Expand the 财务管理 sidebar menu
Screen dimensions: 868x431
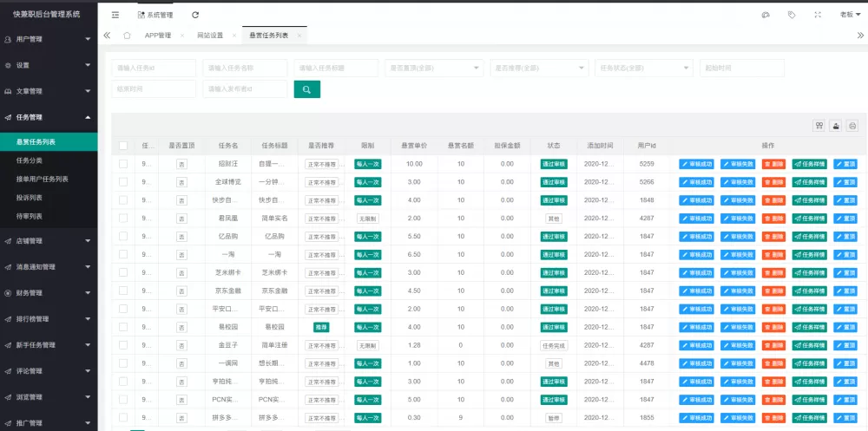pos(49,293)
